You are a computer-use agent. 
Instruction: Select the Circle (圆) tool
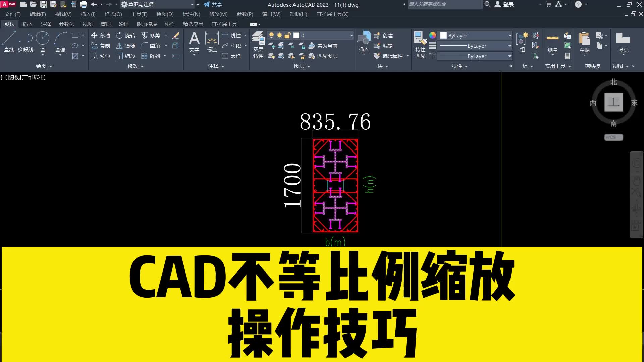click(x=43, y=42)
